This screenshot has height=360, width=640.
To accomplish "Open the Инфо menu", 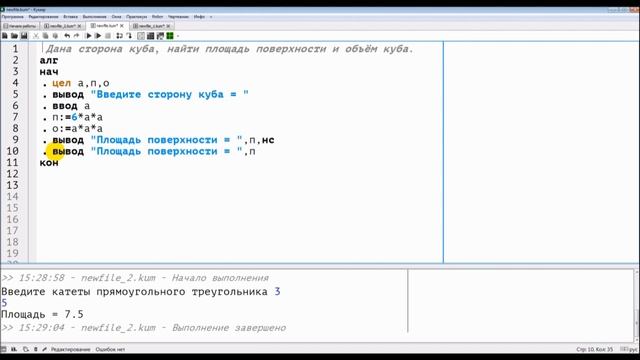I will [199, 17].
